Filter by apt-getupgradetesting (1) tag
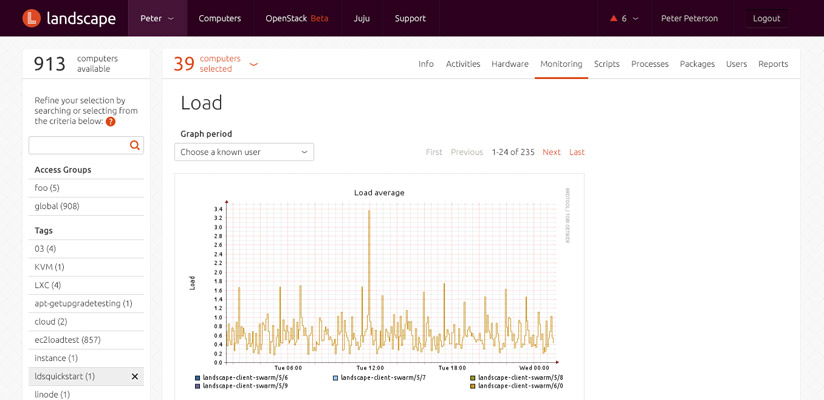Image resolution: width=824 pixels, height=400 pixels. tap(86, 303)
